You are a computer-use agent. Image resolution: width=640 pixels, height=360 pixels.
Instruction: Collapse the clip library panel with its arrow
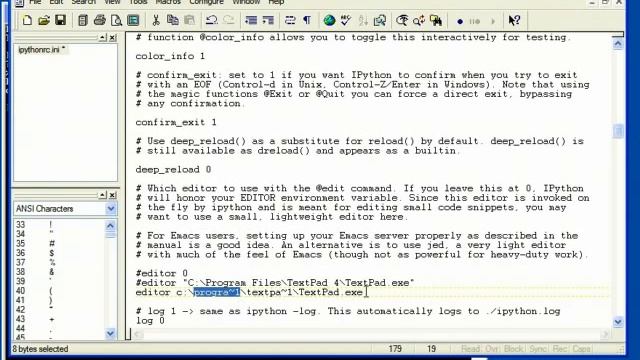pyautogui.click(x=102, y=195)
